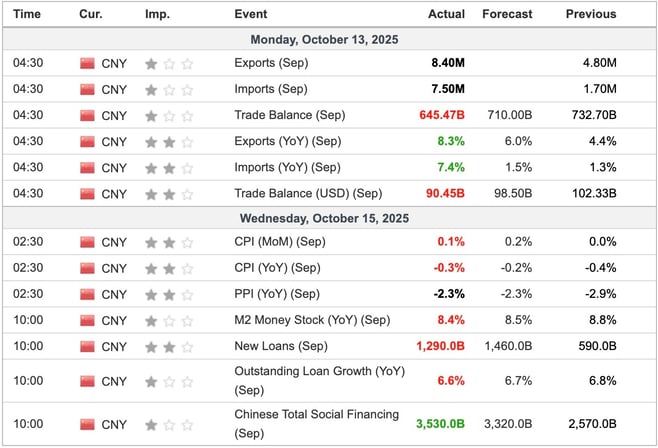Click the China flag beside Exports (Sep)
658x448 pixels.
pyautogui.click(x=86, y=63)
